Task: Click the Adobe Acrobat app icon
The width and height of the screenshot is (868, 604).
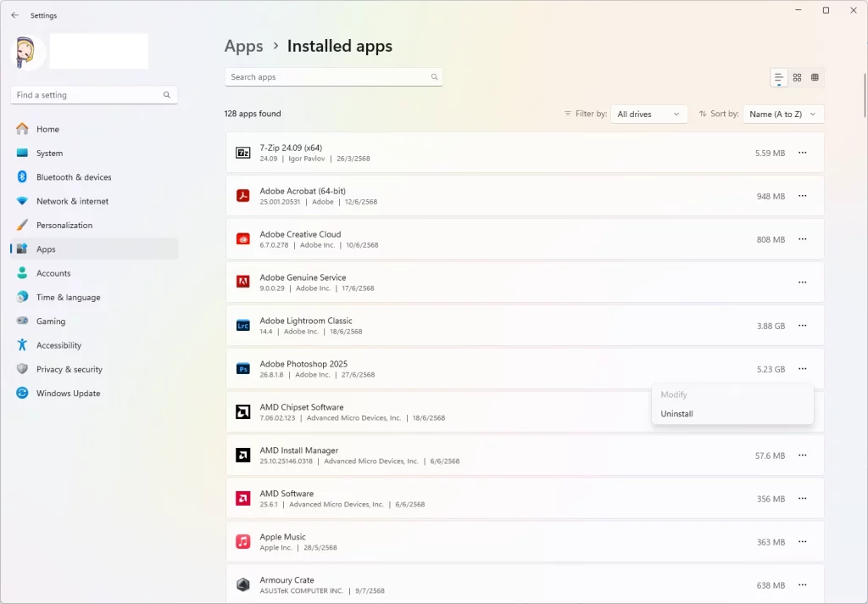Action: tap(243, 196)
